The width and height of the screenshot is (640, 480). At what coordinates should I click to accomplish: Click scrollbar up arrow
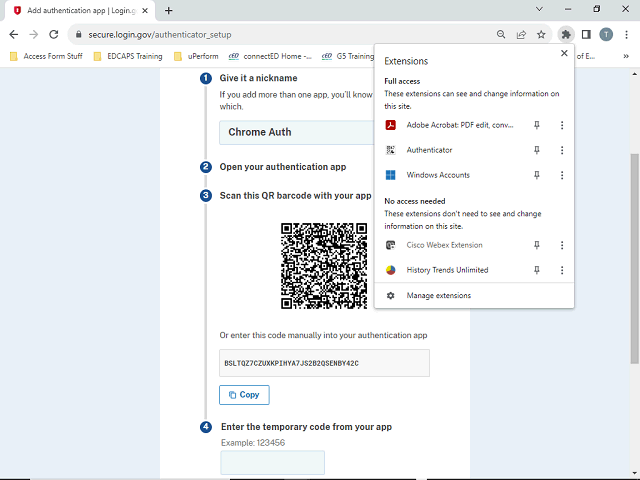634,74
